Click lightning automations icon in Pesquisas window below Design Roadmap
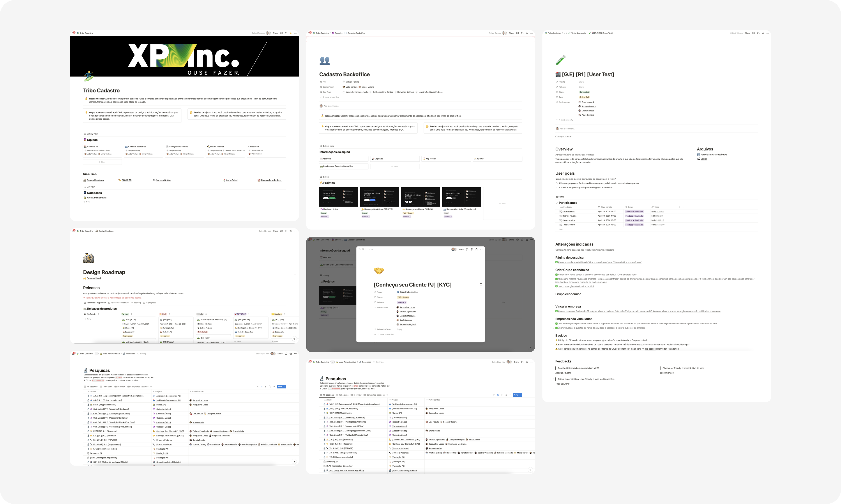The width and height of the screenshot is (841, 504). [x=265, y=387]
